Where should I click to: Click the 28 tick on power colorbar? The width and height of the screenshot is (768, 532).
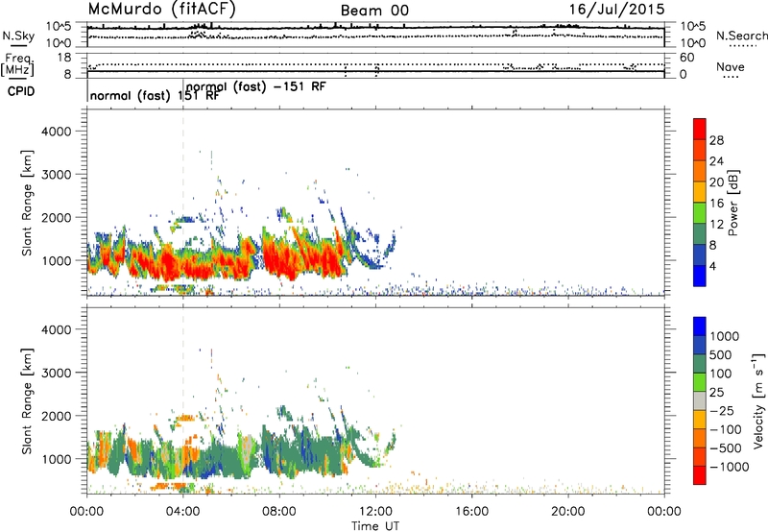click(716, 140)
